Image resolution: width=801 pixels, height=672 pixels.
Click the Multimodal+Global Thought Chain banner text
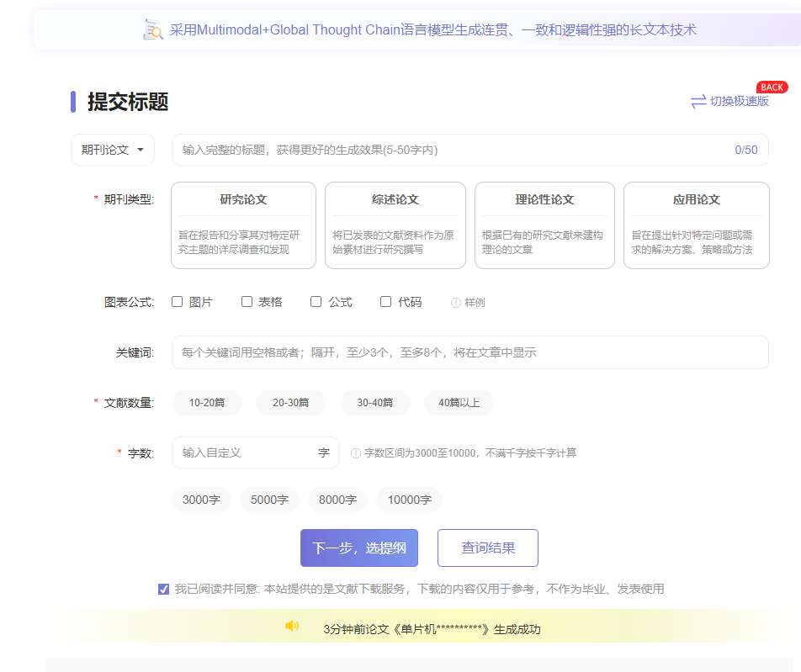(432, 29)
